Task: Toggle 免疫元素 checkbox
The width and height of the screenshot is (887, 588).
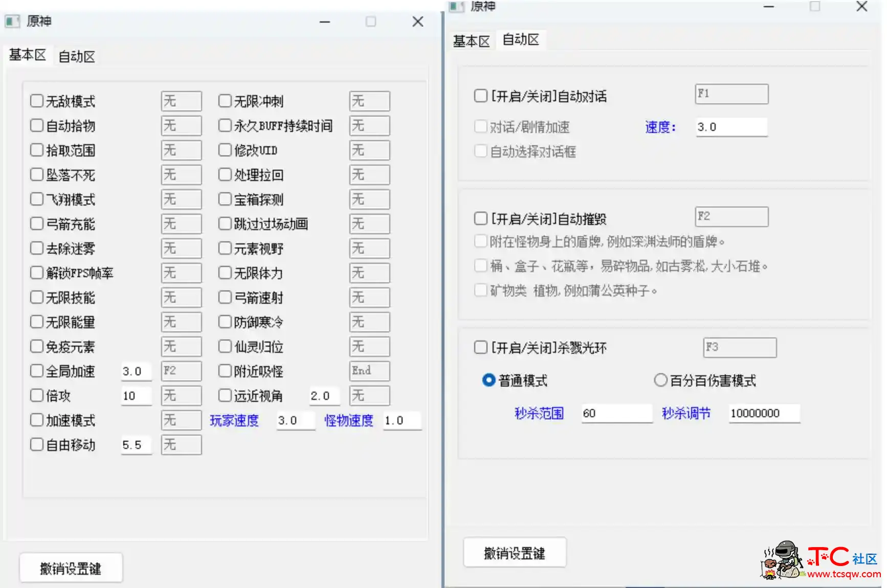Action: 37,346
